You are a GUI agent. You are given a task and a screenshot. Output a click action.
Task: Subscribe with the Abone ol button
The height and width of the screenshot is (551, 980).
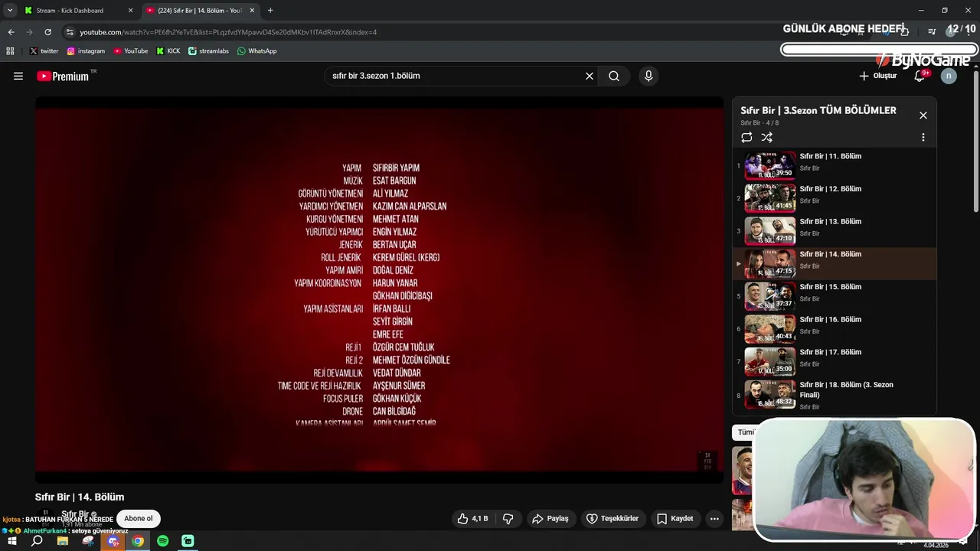tap(139, 518)
